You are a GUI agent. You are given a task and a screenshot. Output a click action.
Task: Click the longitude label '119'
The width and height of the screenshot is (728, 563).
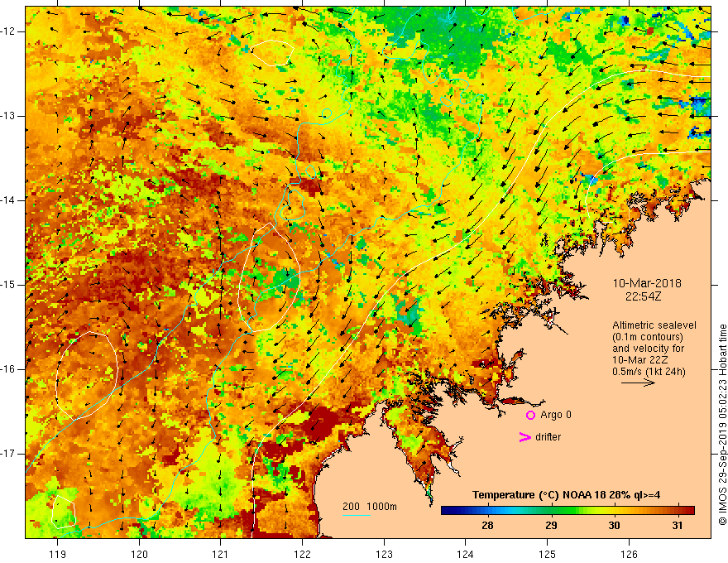(57, 554)
